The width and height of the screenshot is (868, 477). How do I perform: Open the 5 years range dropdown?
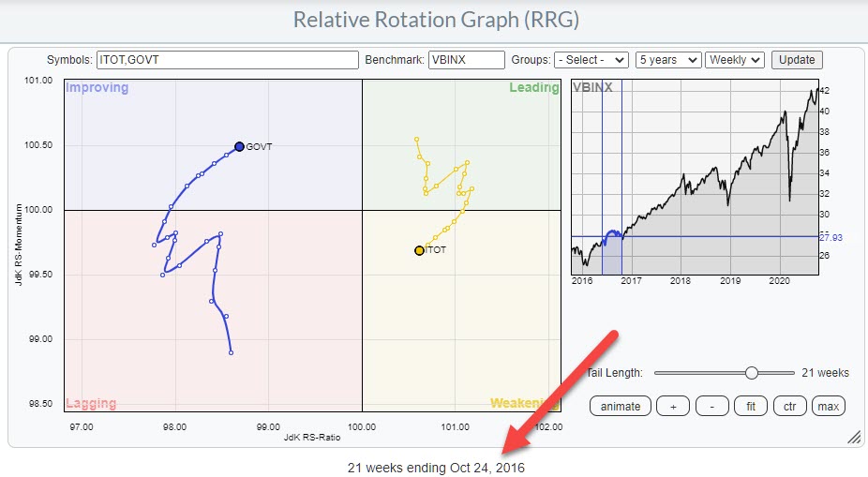668,60
